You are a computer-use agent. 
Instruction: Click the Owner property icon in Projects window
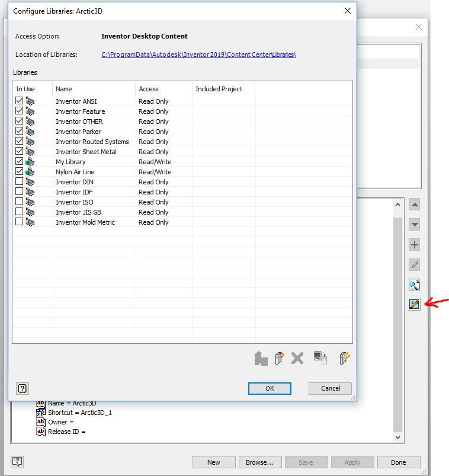pos(41,422)
